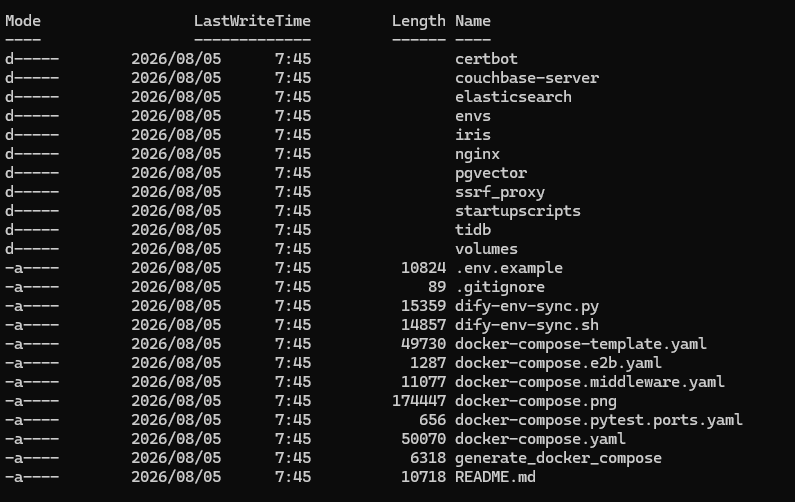Image resolution: width=795 pixels, height=502 pixels.
Task: Click the .gitignore file name
Action: tap(500, 287)
